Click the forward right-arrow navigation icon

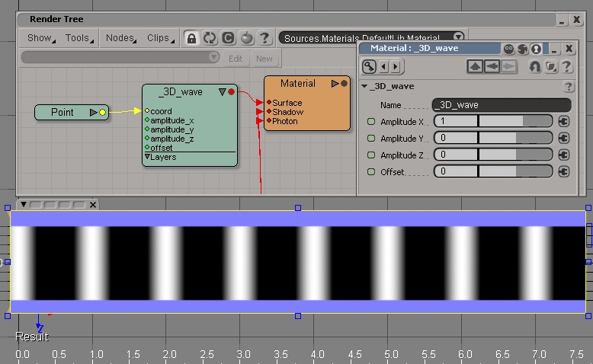pos(509,66)
